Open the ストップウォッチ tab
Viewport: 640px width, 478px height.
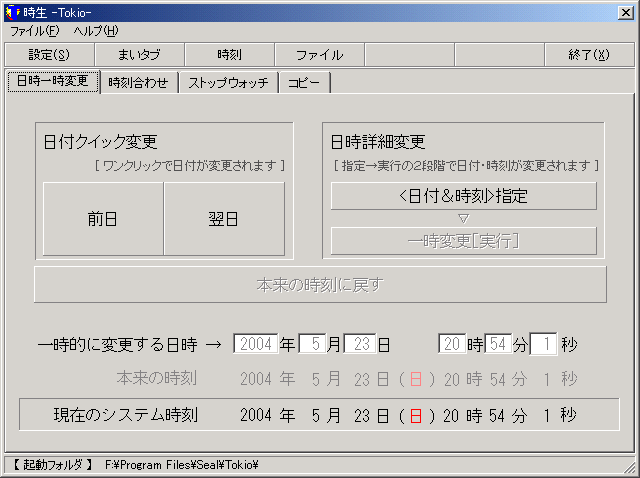coord(228,83)
